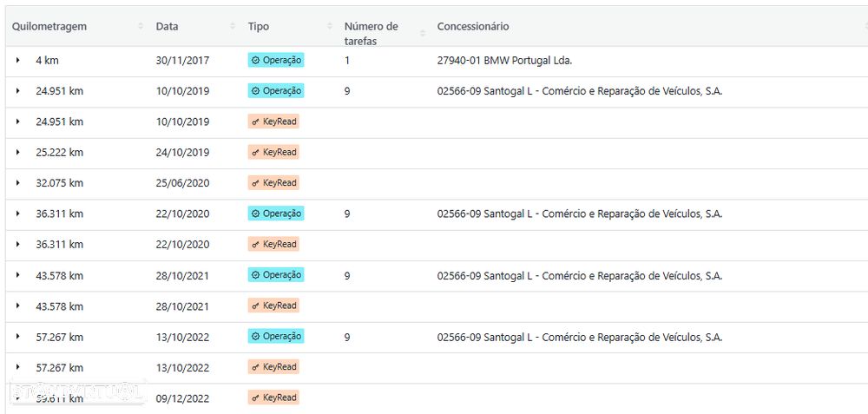Click the Quilometragem column header label

pos(49,27)
